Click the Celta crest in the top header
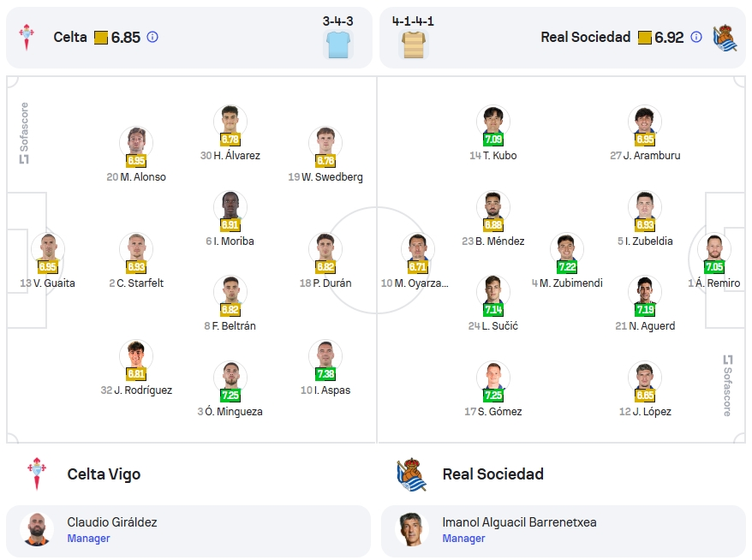The image size is (752, 560). pyautogui.click(x=27, y=38)
